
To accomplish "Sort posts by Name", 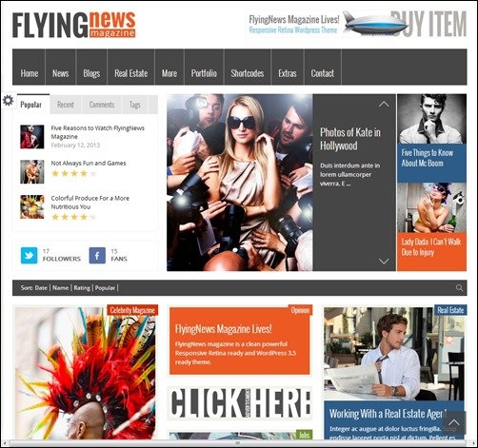I will [60, 288].
